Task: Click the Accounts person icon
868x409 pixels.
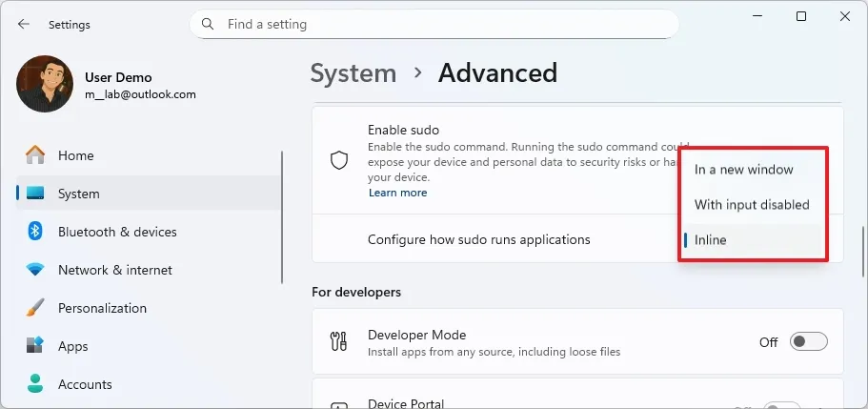Action: [x=35, y=384]
